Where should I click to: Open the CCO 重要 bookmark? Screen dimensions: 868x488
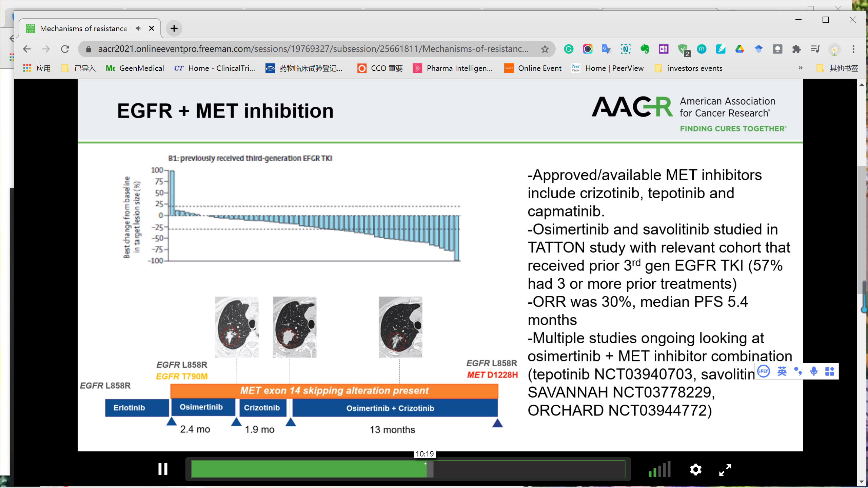coord(380,68)
